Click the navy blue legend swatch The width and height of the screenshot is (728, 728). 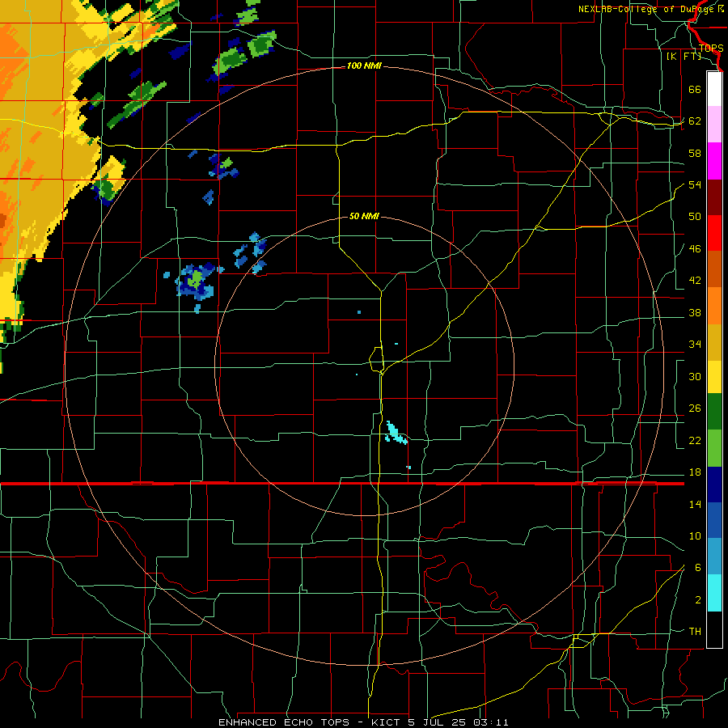click(714, 485)
